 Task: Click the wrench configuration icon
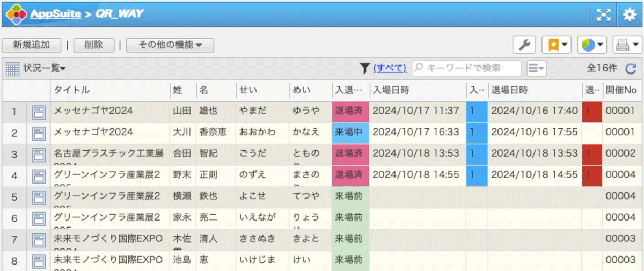[x=524, y=45]
